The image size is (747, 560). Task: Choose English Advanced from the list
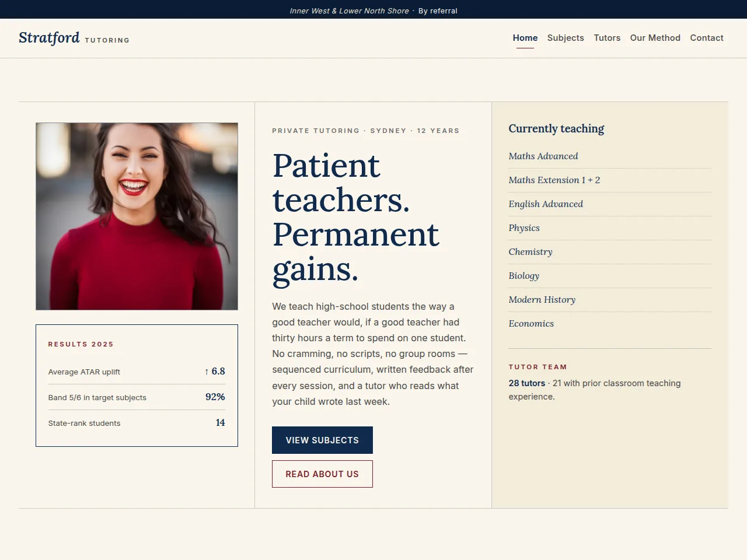coord(610,204)
